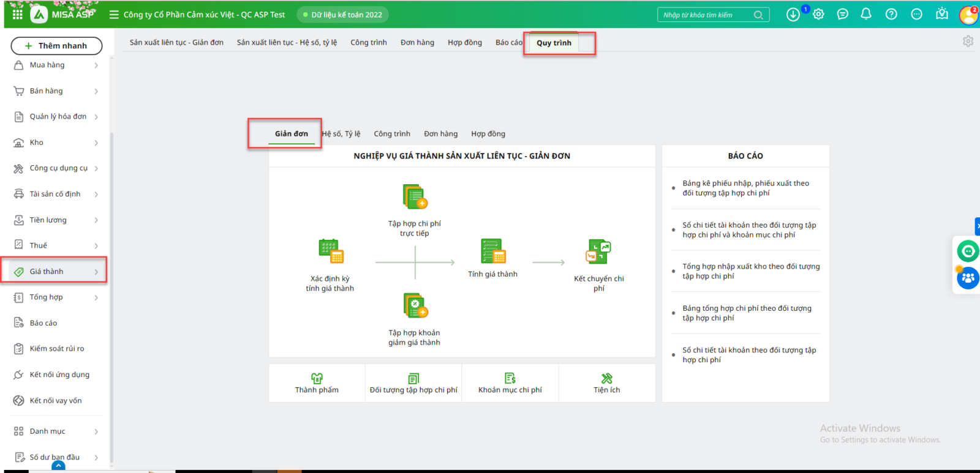Open Bảng tổng hợp chi phí report link
This screenshot has height=473, width=980.
(747, 313)
